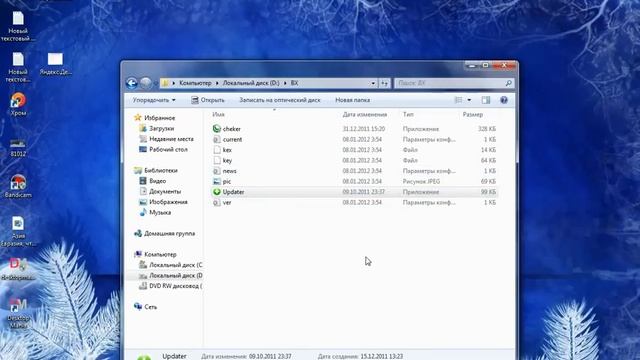Select the pic JPEG image icon
640x360 pixels.
click(217, 181)
